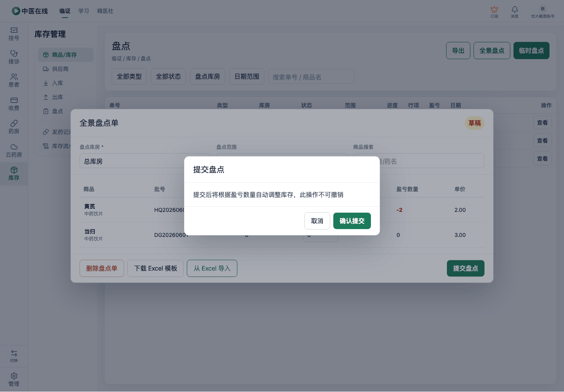Click the 中医在线 logo icon
564x392 pixels.
16,11
